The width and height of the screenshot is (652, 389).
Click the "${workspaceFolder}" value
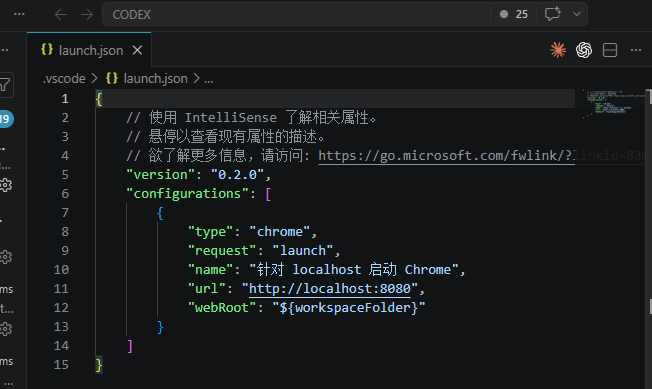click(348, 308)
